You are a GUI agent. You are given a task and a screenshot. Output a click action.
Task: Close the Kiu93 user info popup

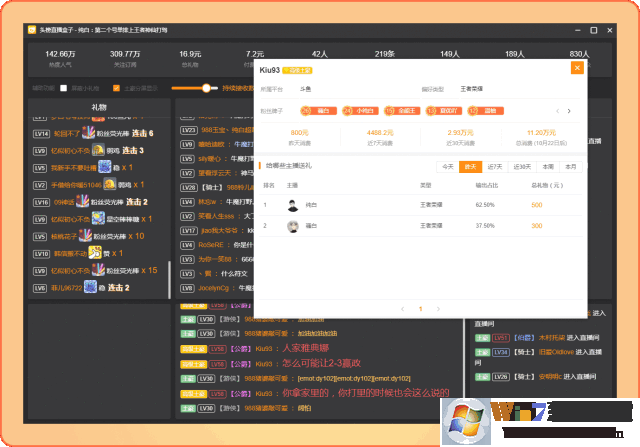pyautogui.click(x=577, y=68)
